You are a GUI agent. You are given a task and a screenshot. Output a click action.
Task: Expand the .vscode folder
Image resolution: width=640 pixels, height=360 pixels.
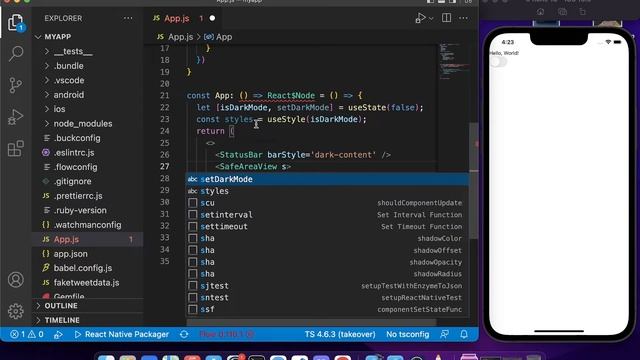[69, 80]
